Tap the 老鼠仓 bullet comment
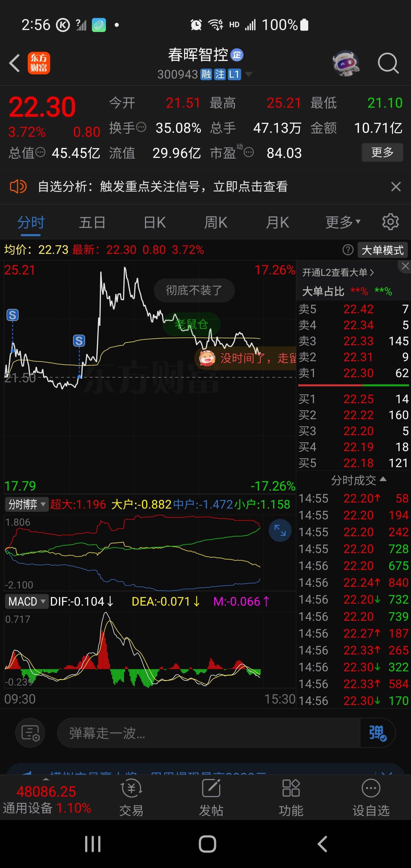Screen dimensions: 411x868 click(191, 324)
